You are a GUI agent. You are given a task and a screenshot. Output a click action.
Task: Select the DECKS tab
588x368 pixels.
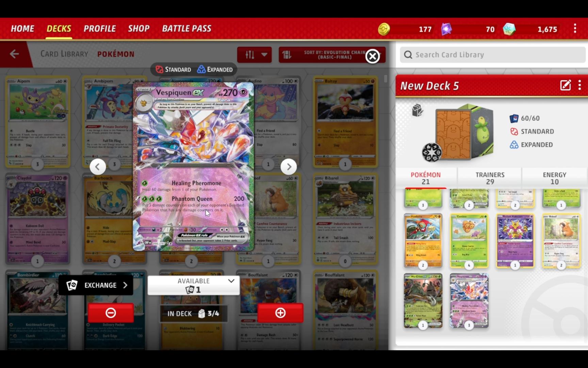tap(59, 29)
